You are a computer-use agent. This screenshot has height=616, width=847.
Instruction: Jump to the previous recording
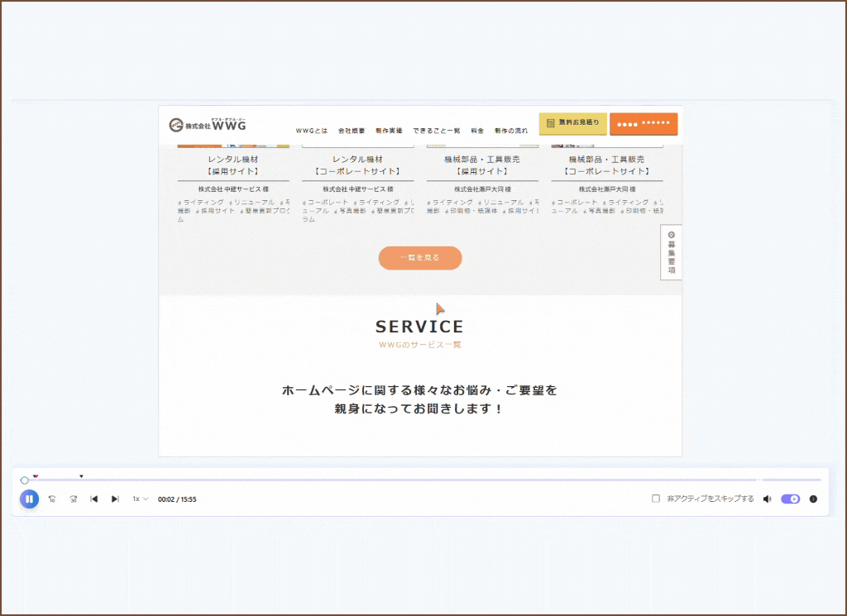click(x=94, y=499)
